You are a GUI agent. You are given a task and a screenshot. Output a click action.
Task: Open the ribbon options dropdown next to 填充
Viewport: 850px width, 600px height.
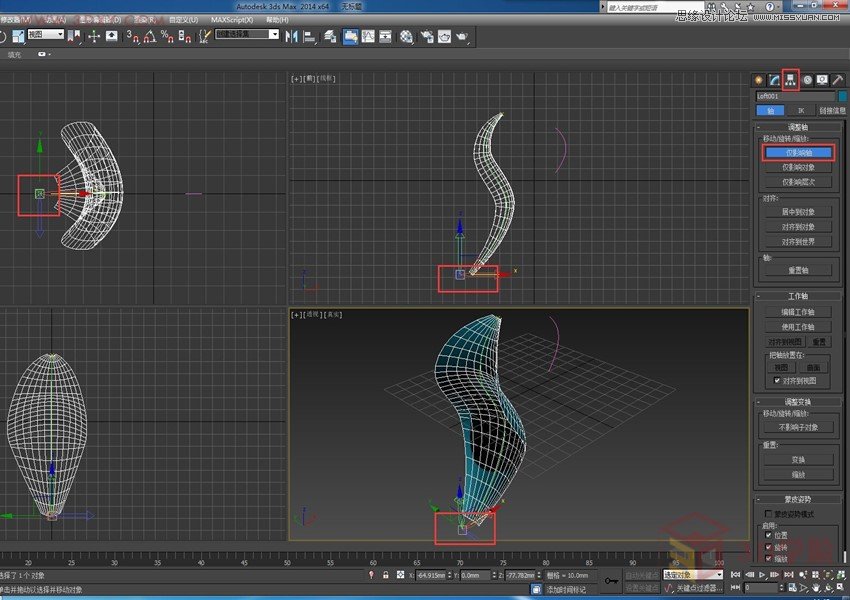point(44,54)
